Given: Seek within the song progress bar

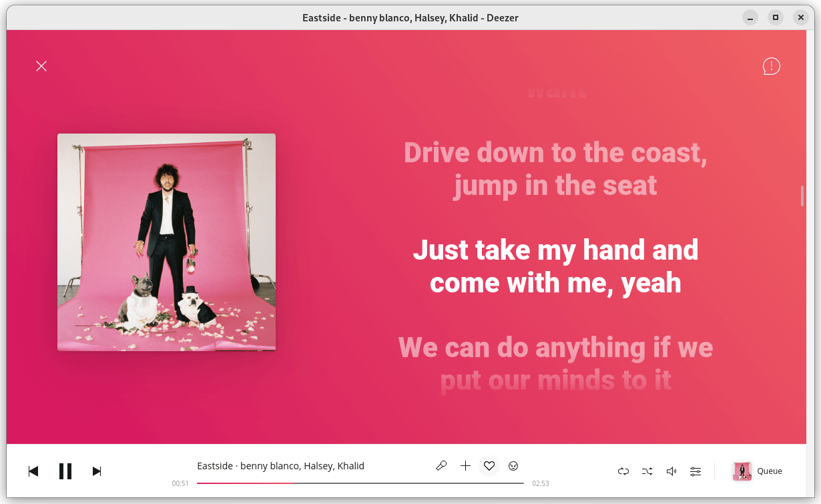Looking at the screenshot, I should click(360, 483).
